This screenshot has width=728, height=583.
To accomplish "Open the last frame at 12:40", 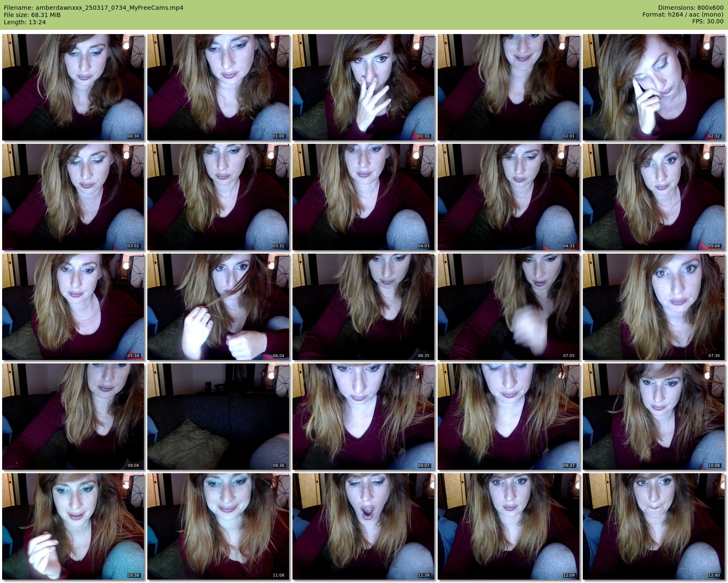I will coord(654,526).
